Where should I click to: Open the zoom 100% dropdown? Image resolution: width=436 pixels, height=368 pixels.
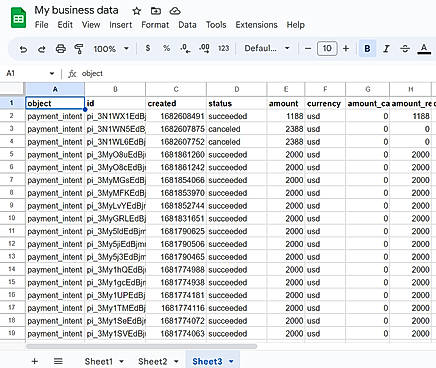[x=111, y=49]
